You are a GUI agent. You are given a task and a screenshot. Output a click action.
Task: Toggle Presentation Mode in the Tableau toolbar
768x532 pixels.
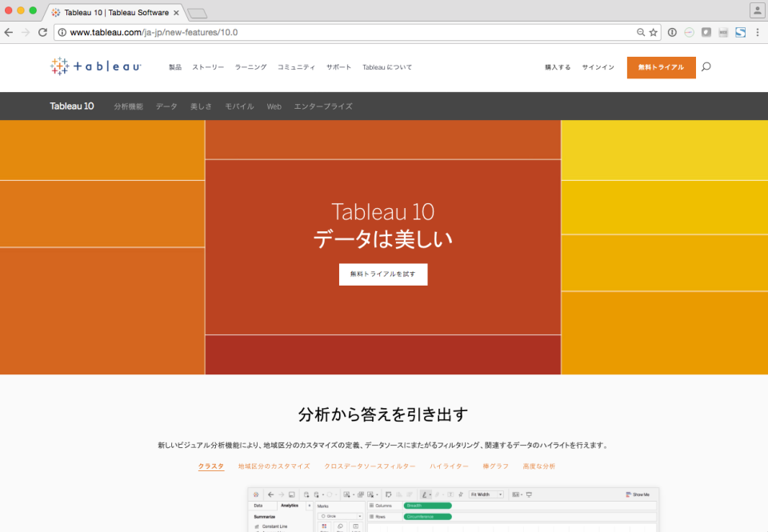(x=528, y=494)
